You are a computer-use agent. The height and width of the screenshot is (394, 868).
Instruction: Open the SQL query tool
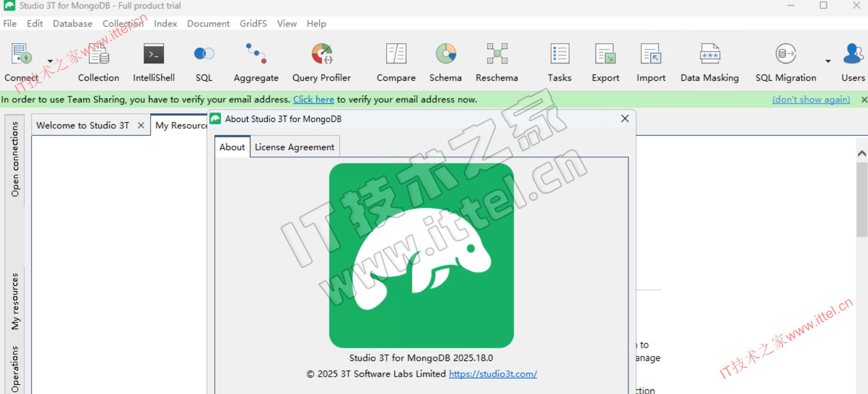click(204, 55)
